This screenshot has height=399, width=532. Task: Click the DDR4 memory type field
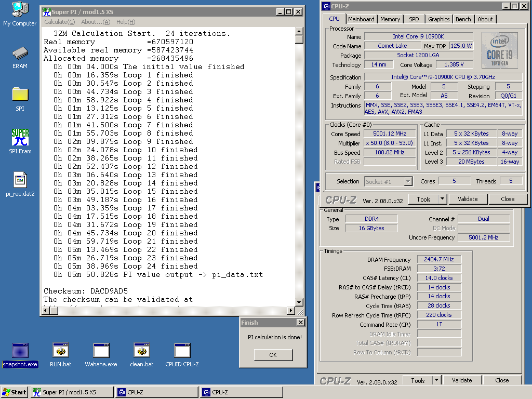coord(371,219)
